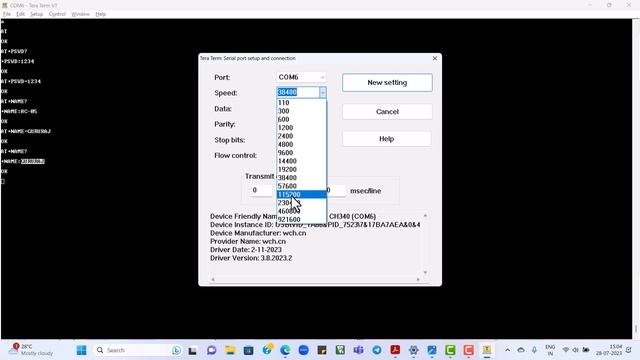Image resolution: width=640 pixels, height=360 pixels.
Task: Close the Serial port setup dialog
Action: pyautogui.click(x=435, y=58)
